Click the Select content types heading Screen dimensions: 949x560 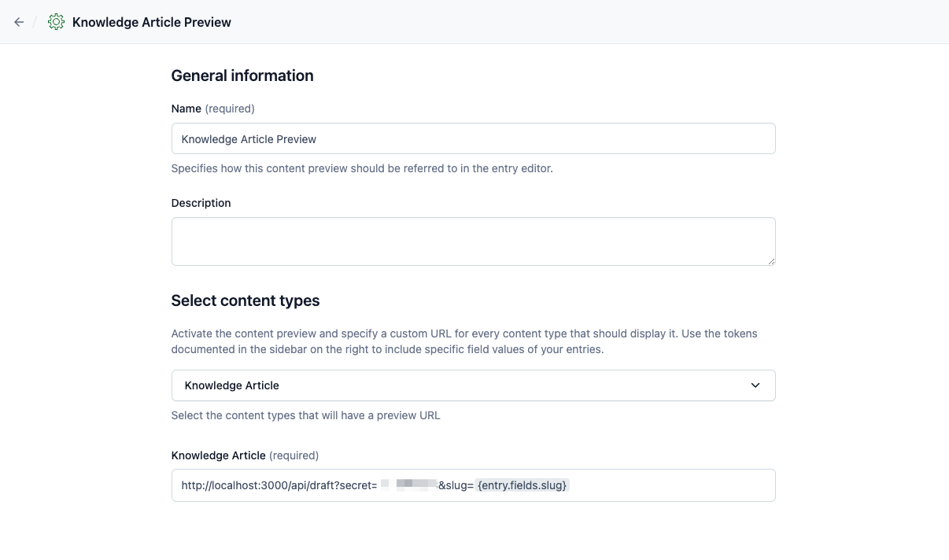coord(245,300)
